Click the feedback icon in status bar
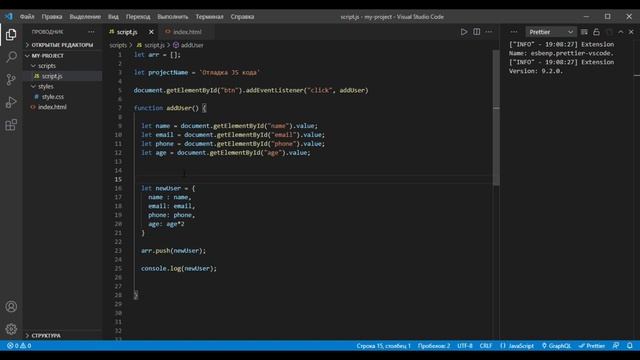The image size is (640, 360). pyautogui.click(x=616, y=346)
